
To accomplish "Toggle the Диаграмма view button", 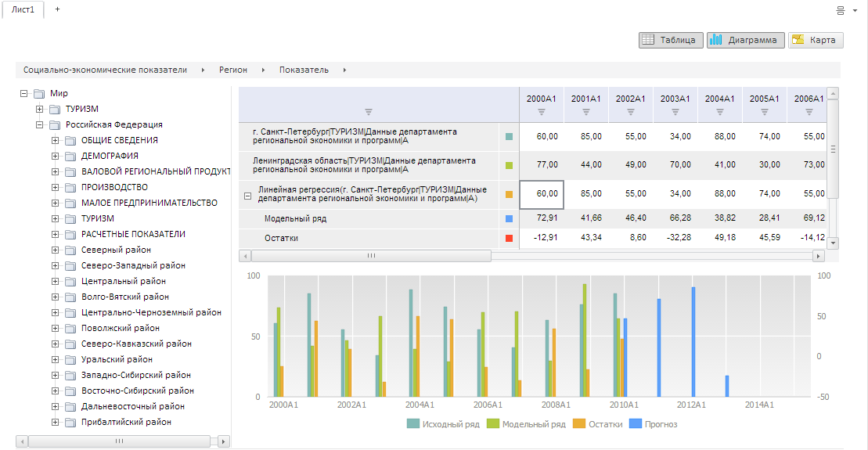I will point(745,40).
